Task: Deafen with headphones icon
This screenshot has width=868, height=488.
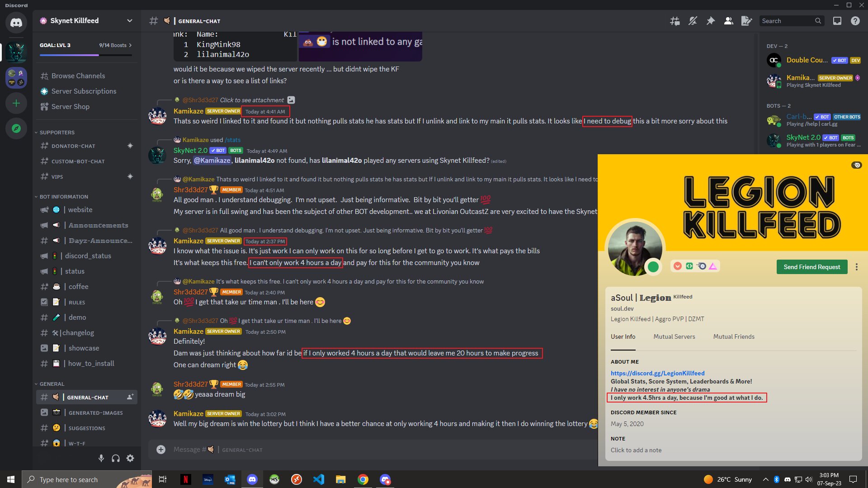Action: click(x=116, y=458)
